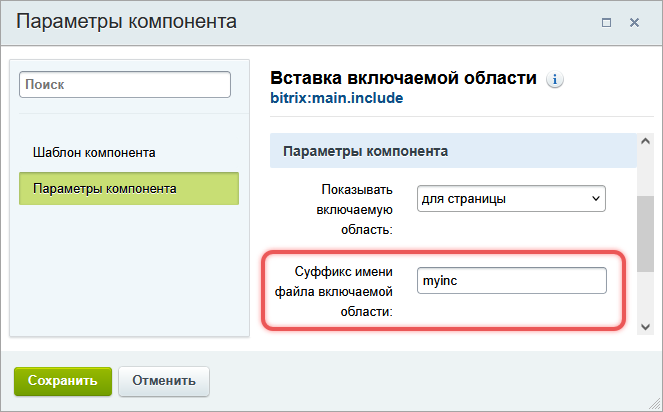The width and height of the screenshot is (663, 412).
Task: Focus the suffix field containing 'myinc'
Action: (511, 281)
